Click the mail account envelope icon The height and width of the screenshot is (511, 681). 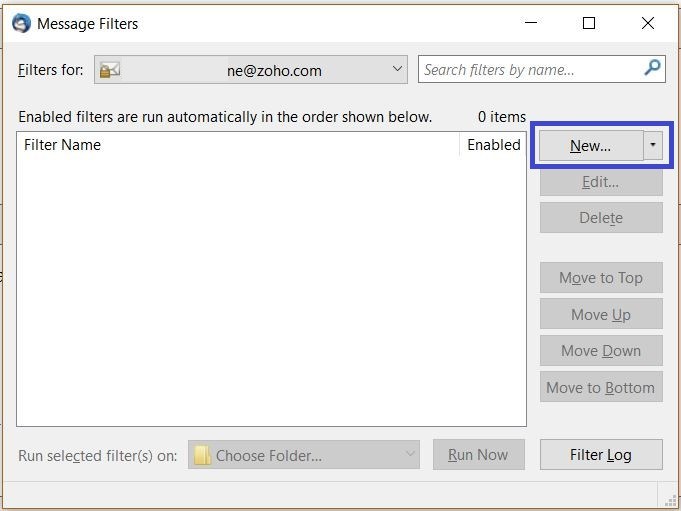(109, 69)
